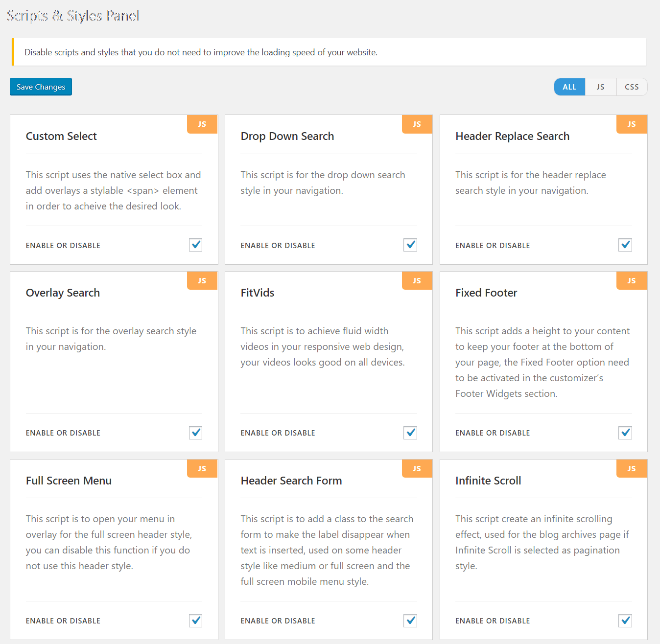Switch to the JS filter tab

(600, 87)
